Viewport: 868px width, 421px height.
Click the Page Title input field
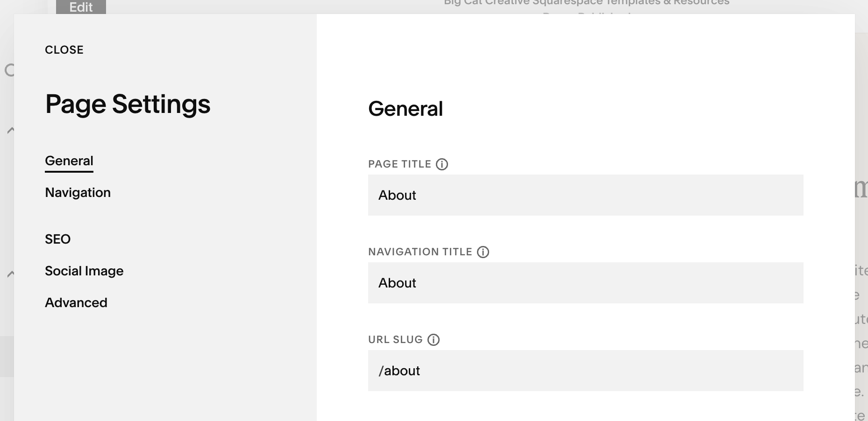[585, 195]
